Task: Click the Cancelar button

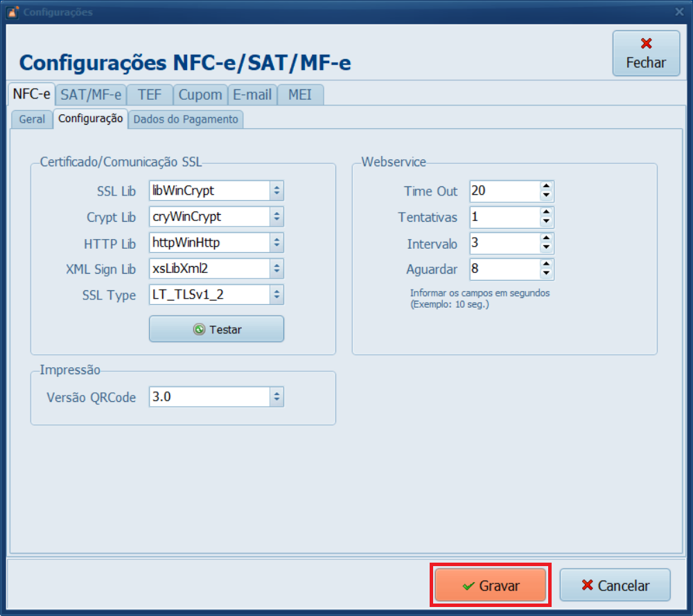Action: click(615, 586)
